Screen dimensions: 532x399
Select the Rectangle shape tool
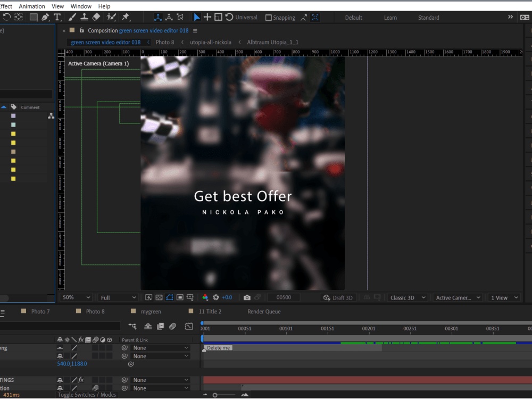[x=33, y=17]
